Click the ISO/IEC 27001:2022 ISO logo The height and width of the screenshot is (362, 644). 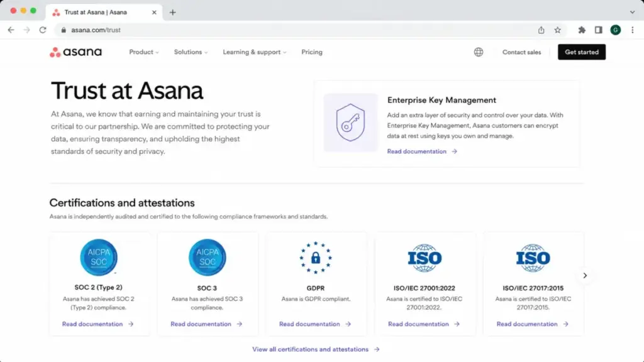coord(425,258)
